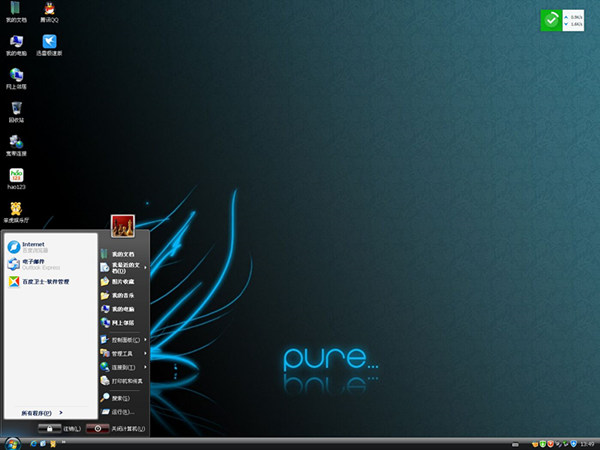Expand the 管理工具 submenu
The image size is (600, 450).
coord(125,353)
